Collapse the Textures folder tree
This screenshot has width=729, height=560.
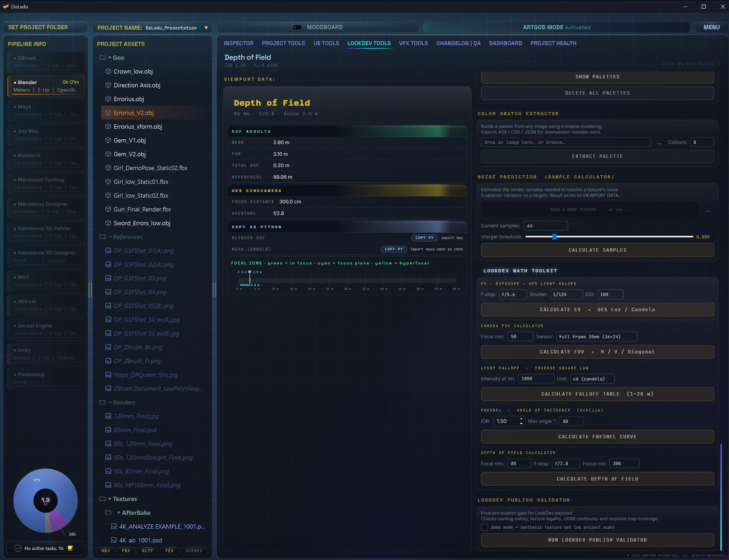(x=110, y=499)
